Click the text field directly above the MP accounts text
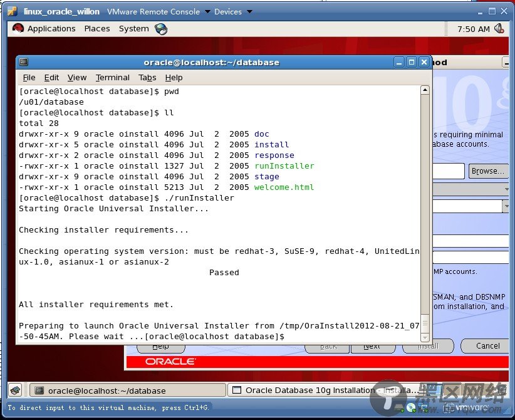Image resolution: width=515 pixels, height=420 pixels. click(x=471, y=257)
